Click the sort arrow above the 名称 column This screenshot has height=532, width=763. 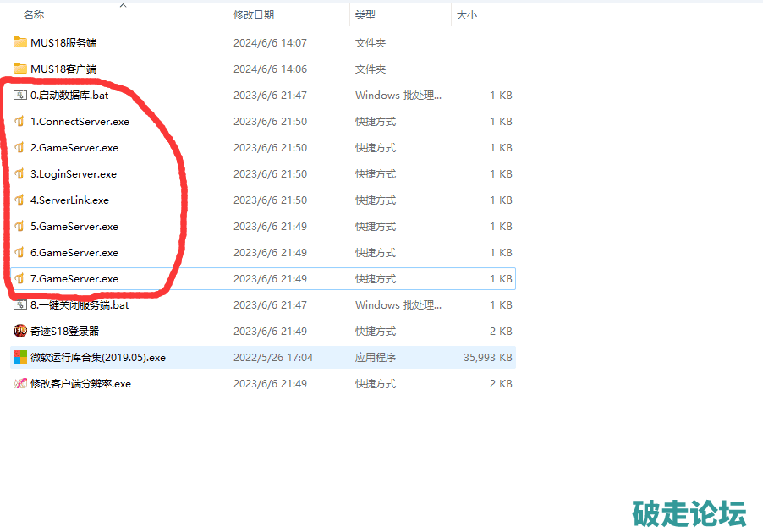[x=123, y=5]
